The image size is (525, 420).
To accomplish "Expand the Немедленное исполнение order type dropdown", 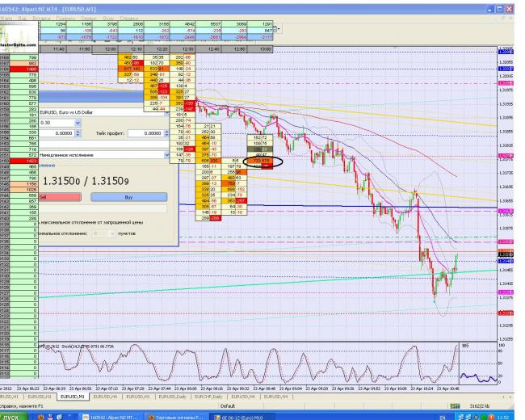I will [x=166, y=155].
